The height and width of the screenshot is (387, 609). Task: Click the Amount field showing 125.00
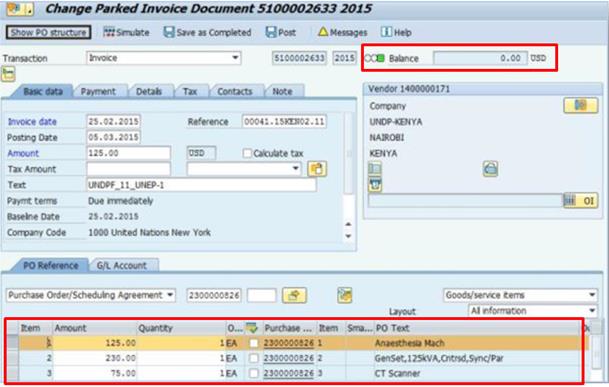tap(129, 153)
